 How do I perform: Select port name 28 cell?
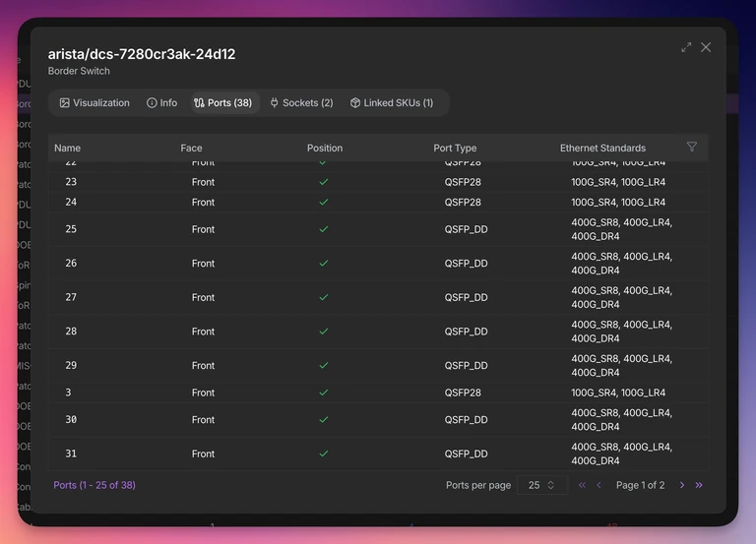point(71,332)
